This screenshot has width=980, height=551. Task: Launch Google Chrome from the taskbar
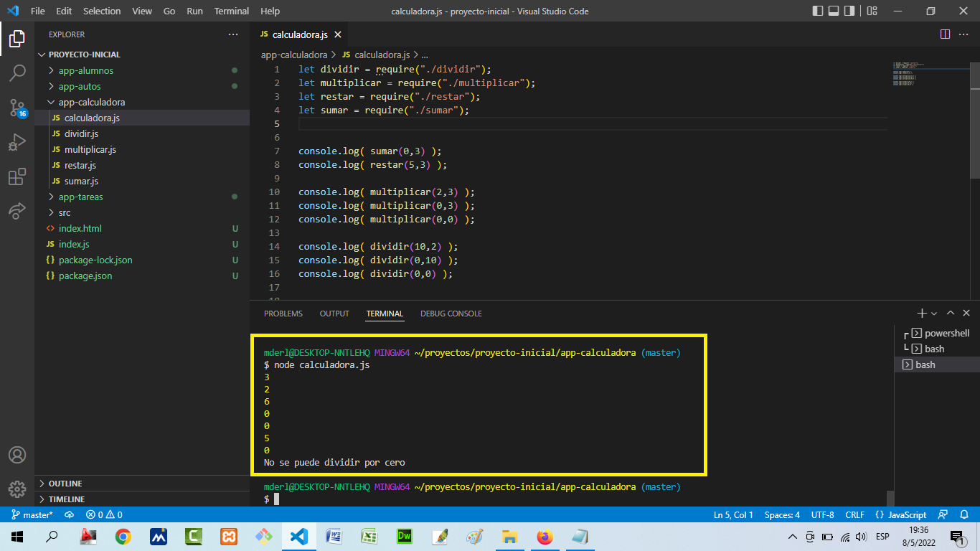[123, 536]
